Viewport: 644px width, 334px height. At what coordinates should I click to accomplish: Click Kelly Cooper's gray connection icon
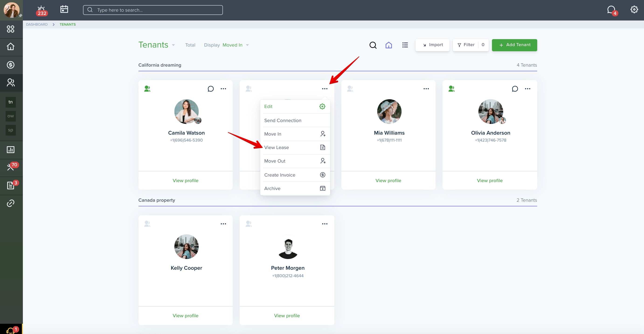pyautogui.click(x=147, y=224)
